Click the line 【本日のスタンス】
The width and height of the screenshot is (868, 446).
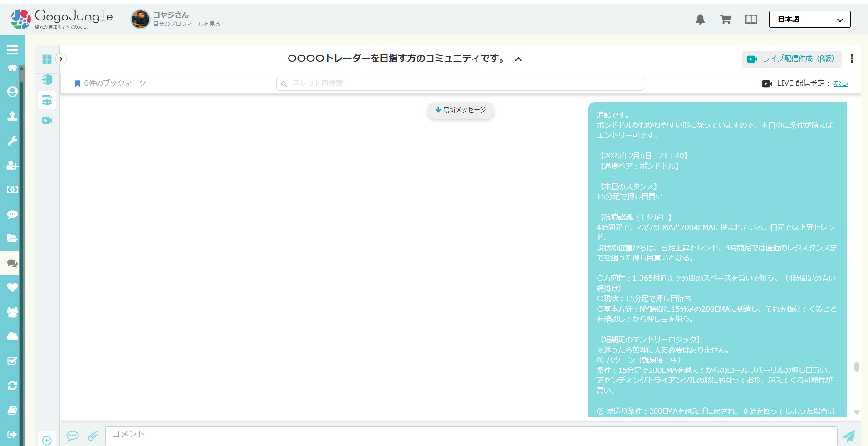tap(629, 186)
